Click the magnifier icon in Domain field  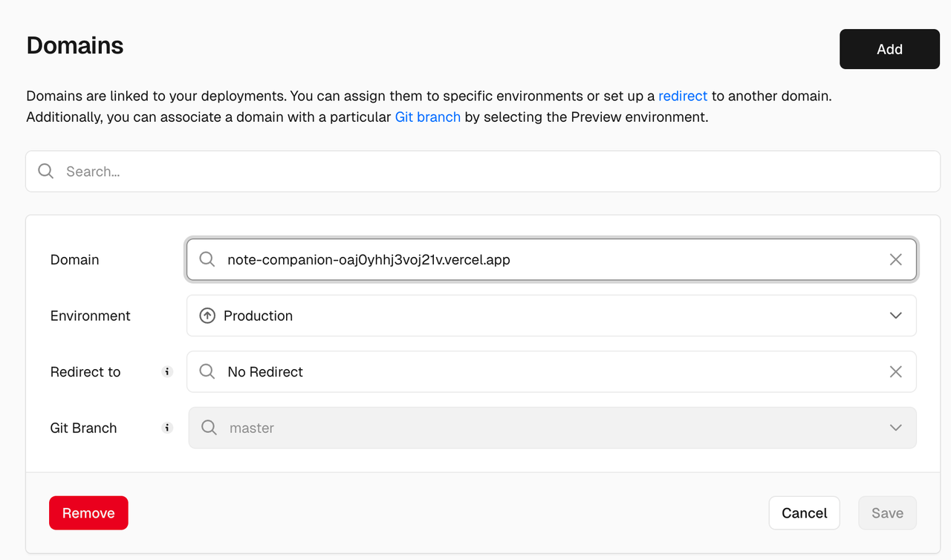tap(207, 259)
